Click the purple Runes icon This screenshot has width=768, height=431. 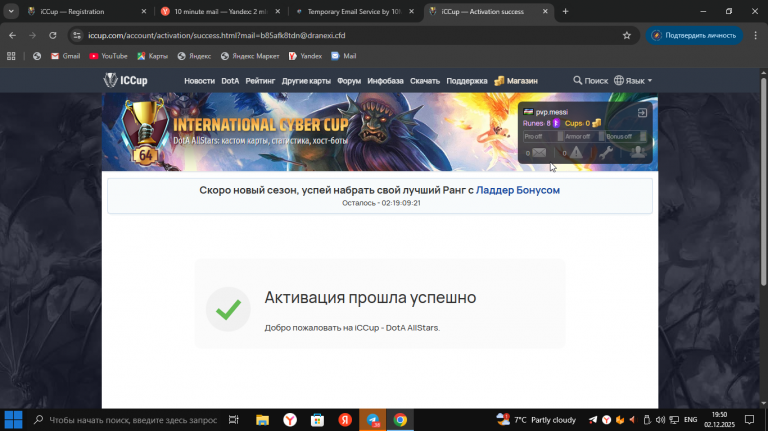pos(556,123)
